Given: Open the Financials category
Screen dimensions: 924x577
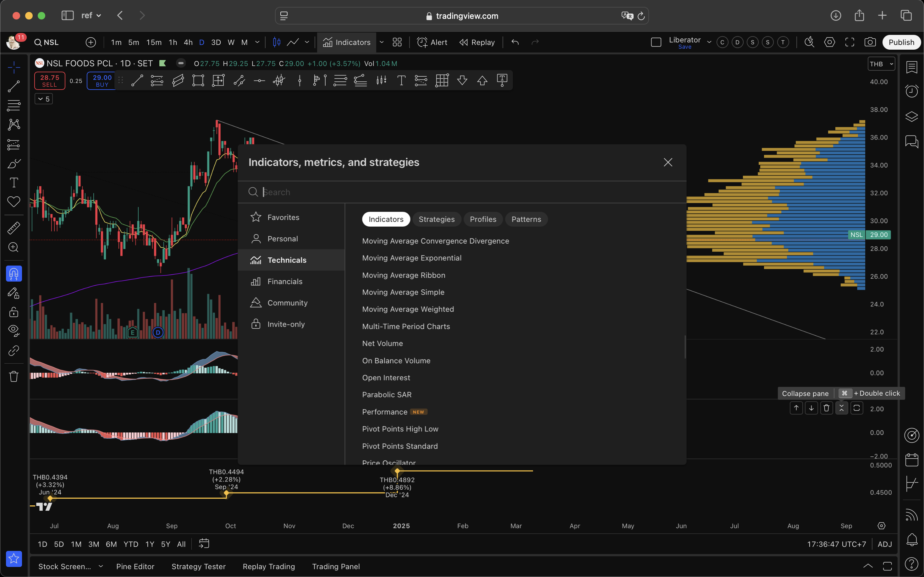Looking at the screenshot, I should click(x=291, y=282).
